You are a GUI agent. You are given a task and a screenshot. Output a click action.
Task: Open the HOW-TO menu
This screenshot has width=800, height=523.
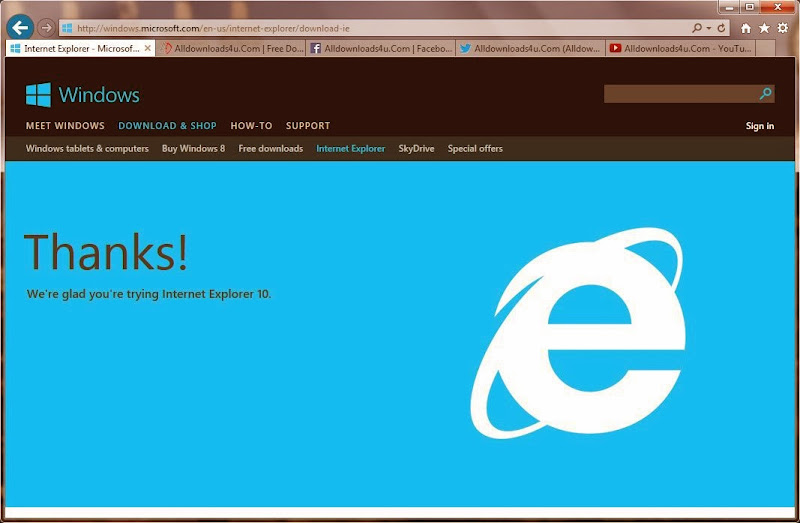(x=251, y=126)
